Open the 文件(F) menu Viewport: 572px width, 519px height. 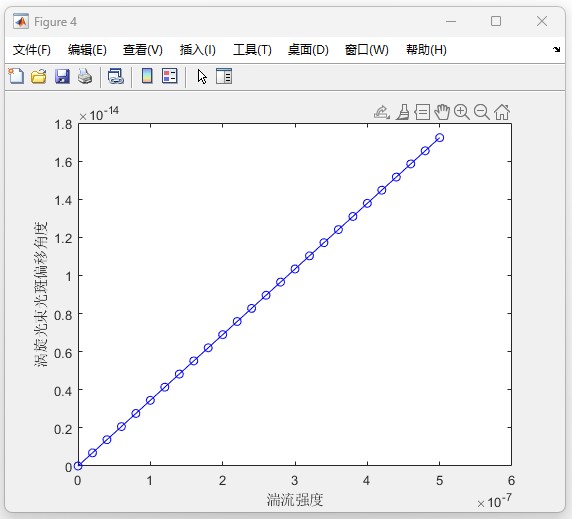[32, 50]
